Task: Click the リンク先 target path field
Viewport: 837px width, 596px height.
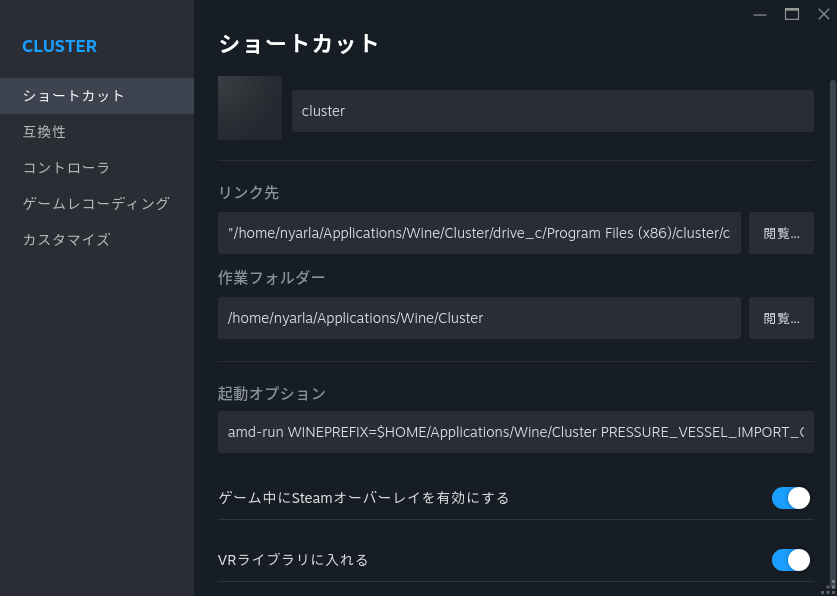Action: [x=479, y=233]
